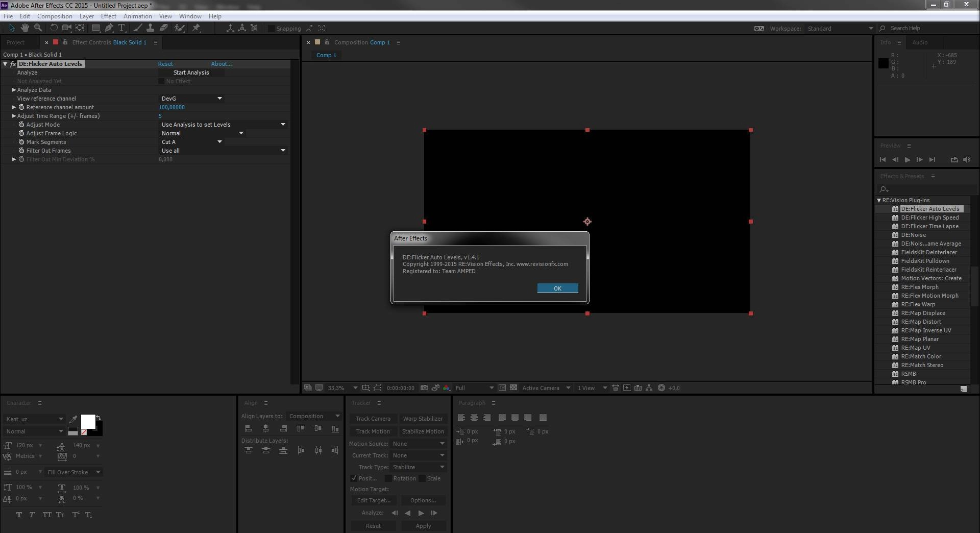Select the Clone Stamp tool
Image resolution: width=980 pixels, height=533 pixels.
150,28
